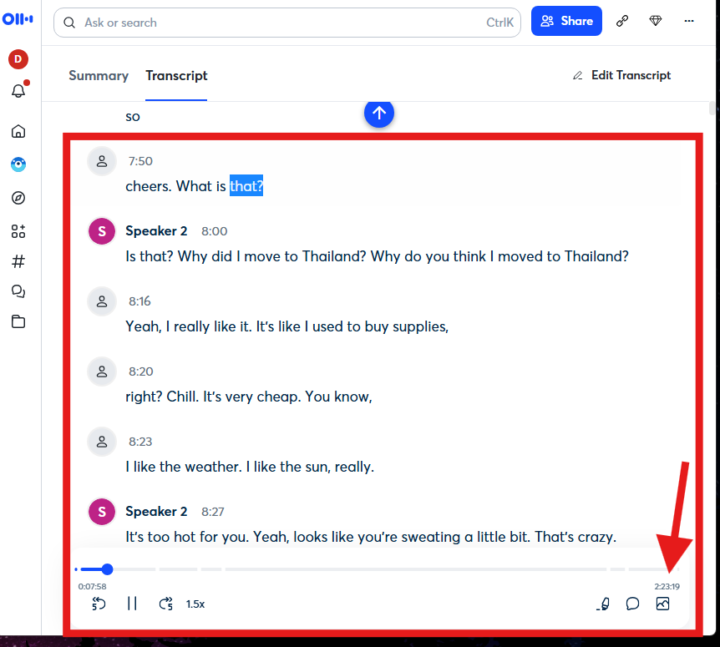Insert an image with picture icon
This screenshot has height=647, width=720.
662,603
